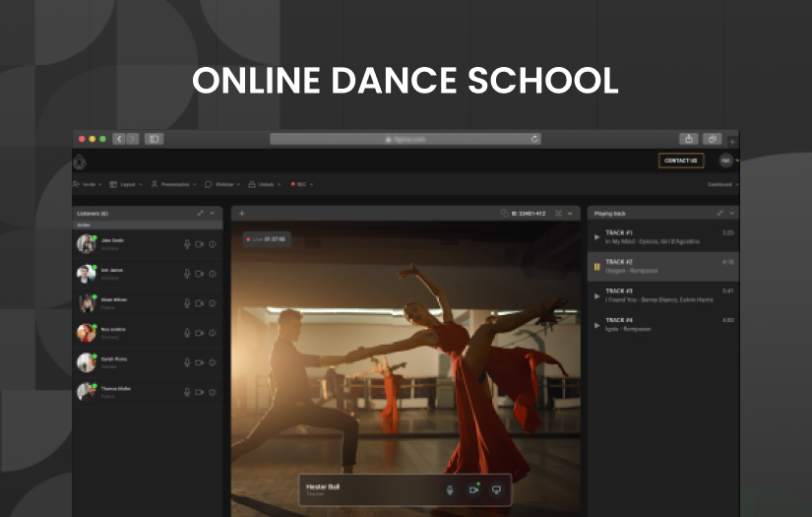Mute Thomas Muller's microphone
The width and height of the screenshot is (812, 517).
click(187, 392)
